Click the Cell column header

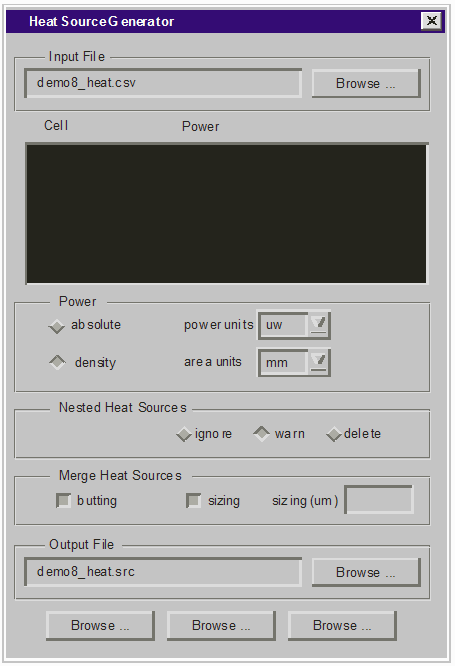56,125
